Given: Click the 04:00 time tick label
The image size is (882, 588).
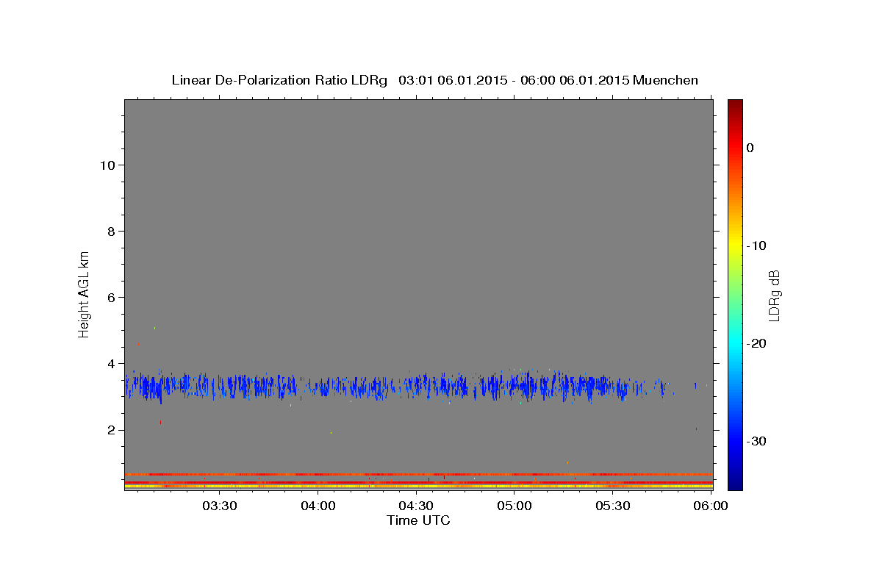Looking at the screenshot, I should pyautogui.click(x=318, y=506).
